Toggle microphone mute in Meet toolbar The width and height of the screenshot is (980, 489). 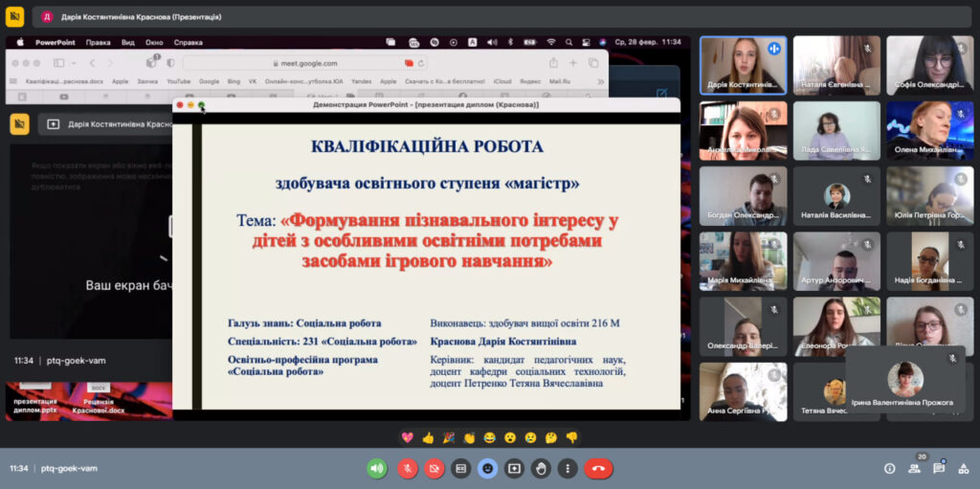pyautogui.click(x=407, y=469)
